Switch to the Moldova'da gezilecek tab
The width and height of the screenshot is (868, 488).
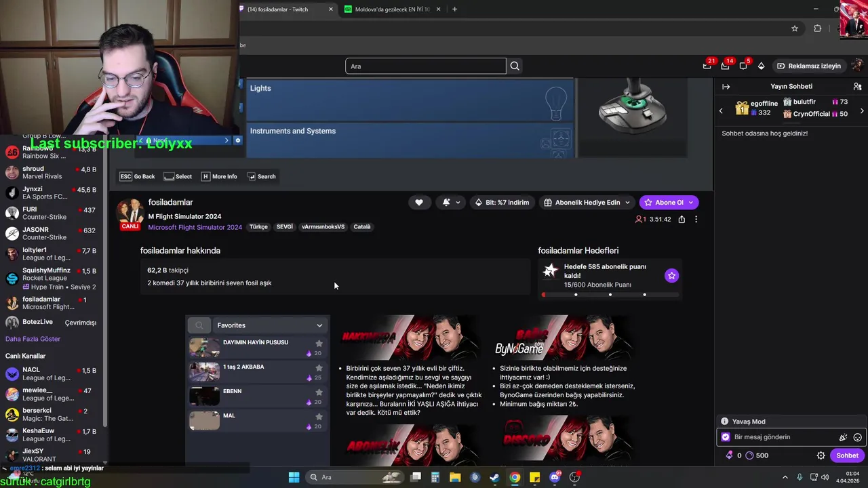point(393,9)
